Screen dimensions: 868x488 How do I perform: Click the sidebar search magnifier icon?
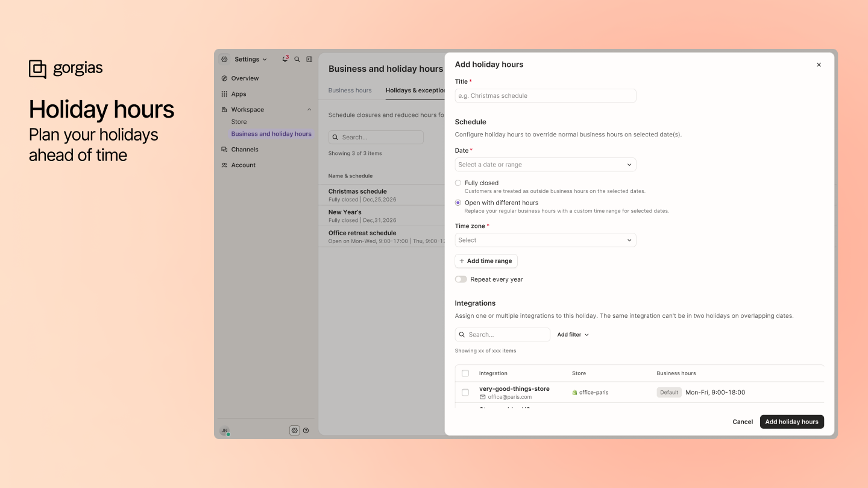tap(297, 59)
